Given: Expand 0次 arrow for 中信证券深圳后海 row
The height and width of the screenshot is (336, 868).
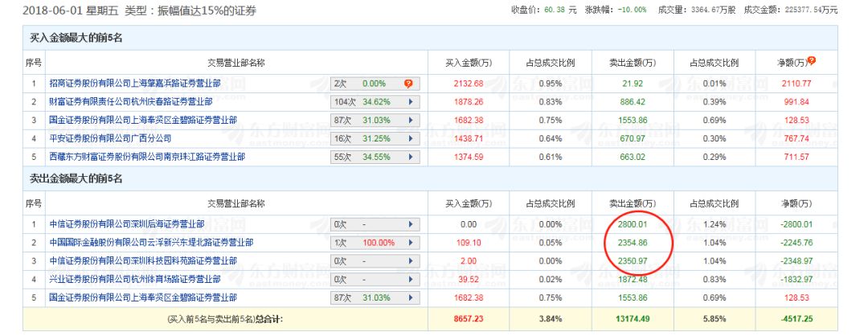Looking at the screenshot, I should coord(410,225).
